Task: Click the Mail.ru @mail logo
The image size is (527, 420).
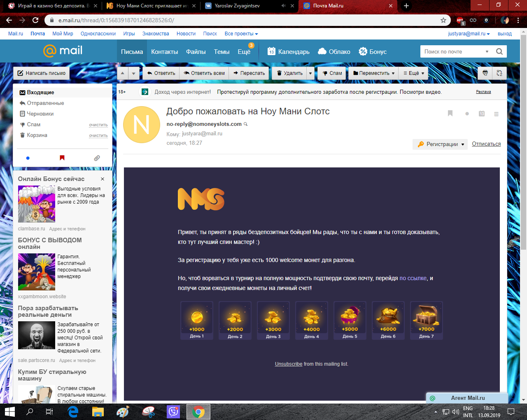Action: (63, 51)
